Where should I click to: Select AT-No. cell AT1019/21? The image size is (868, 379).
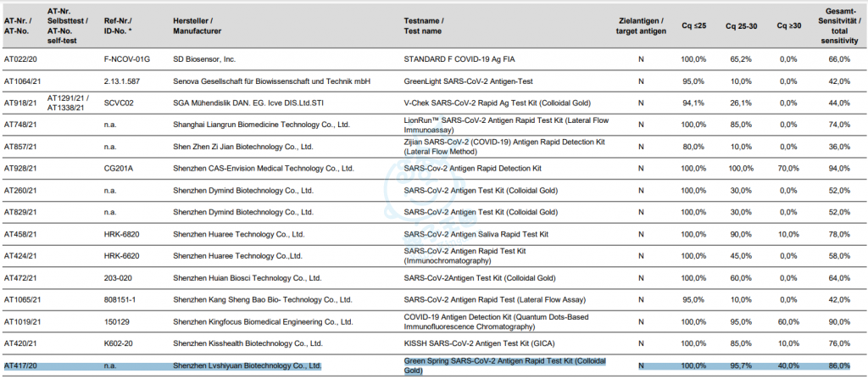23,321
